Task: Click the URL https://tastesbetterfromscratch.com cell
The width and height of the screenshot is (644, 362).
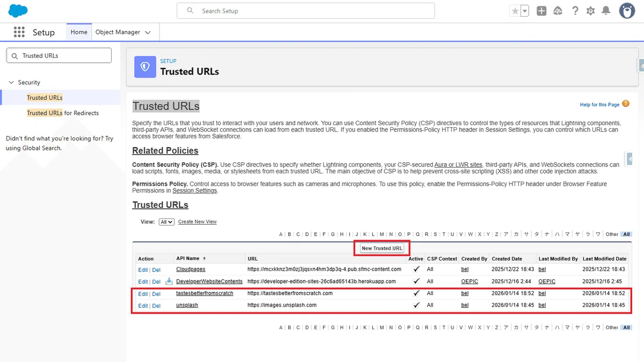Action: tap(290, 293)
